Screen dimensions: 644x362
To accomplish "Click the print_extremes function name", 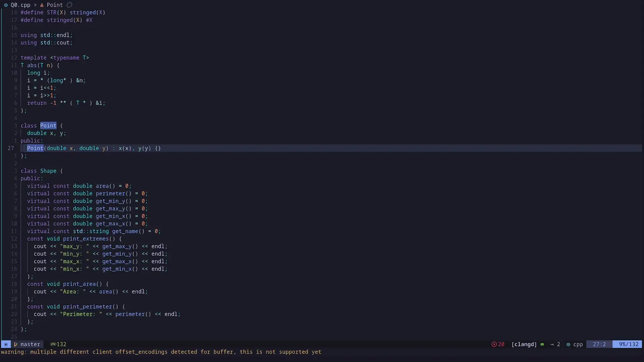I will pos(86,239).
